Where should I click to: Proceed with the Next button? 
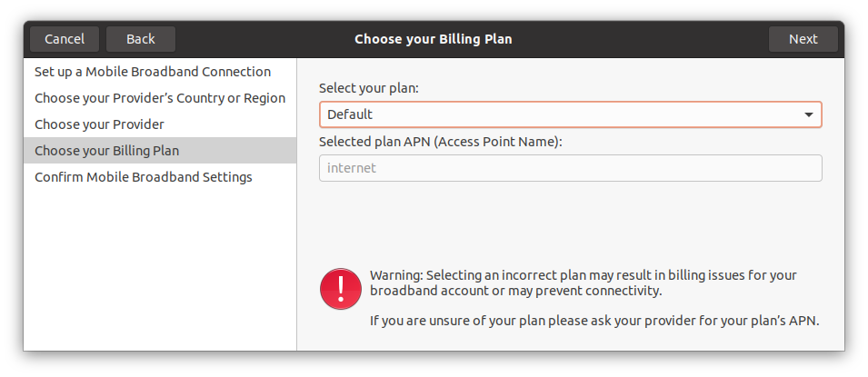tap(803, 39)
